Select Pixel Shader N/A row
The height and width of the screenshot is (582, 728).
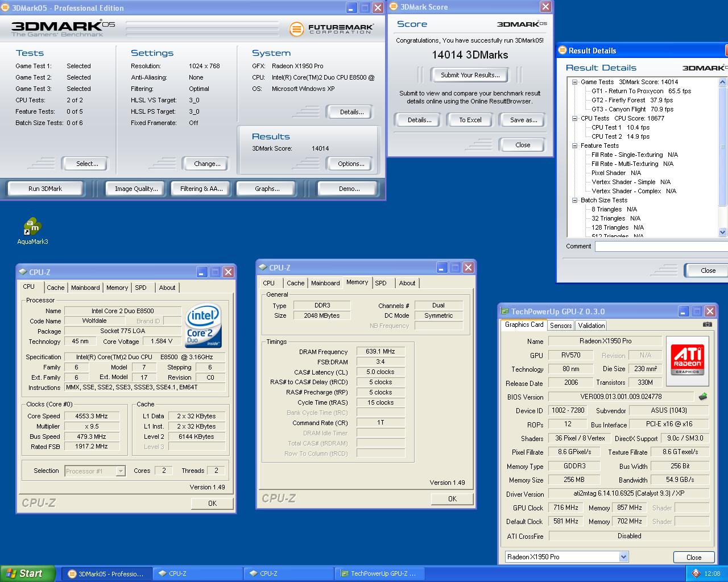pyautogui.click(x=616, y=173)
